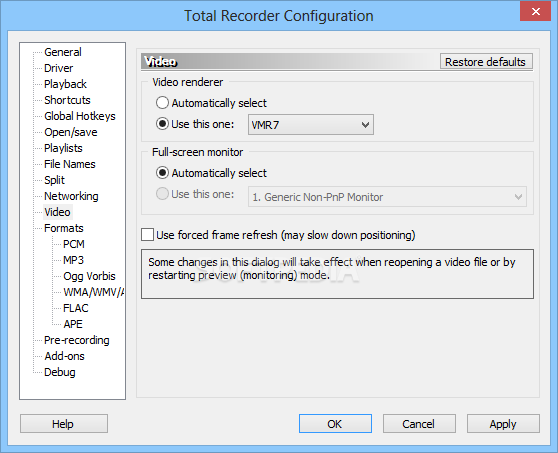Open the Driver settings page
This screenshot has height=453, width=558.
[x=58, y=68]
